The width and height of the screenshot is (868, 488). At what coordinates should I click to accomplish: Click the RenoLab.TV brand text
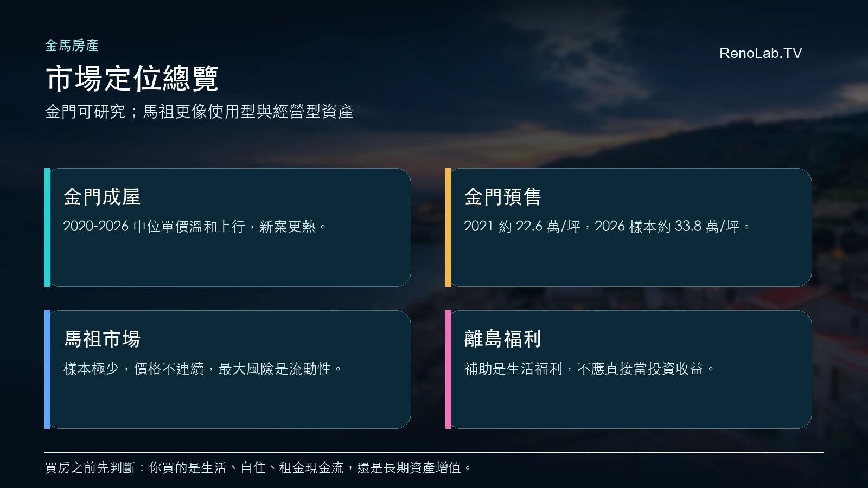click(x=760, y=53)
